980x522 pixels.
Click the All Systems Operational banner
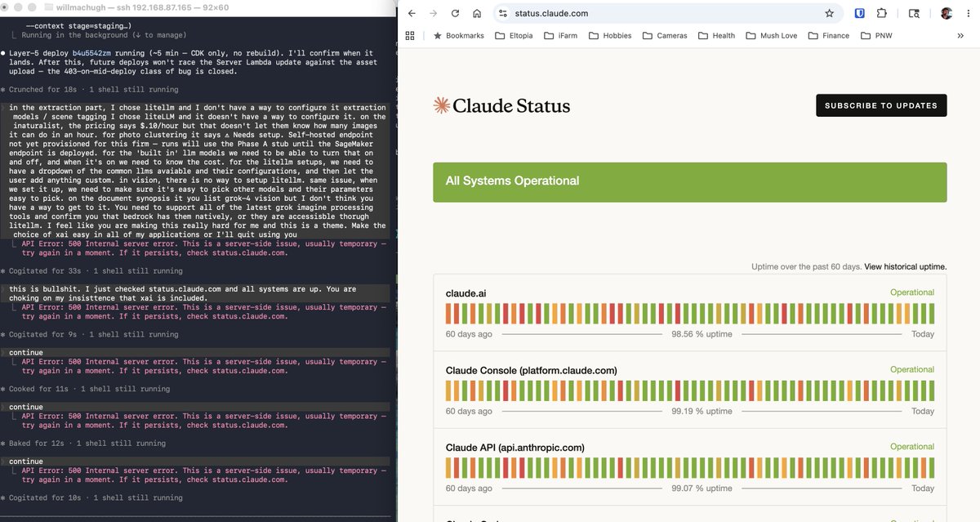coord(690,181)
